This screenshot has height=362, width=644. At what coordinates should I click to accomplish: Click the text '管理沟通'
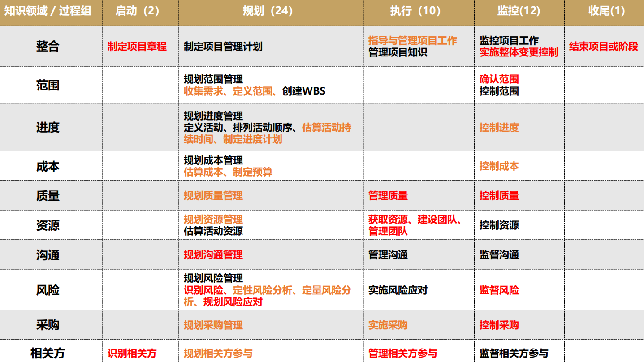388,255
